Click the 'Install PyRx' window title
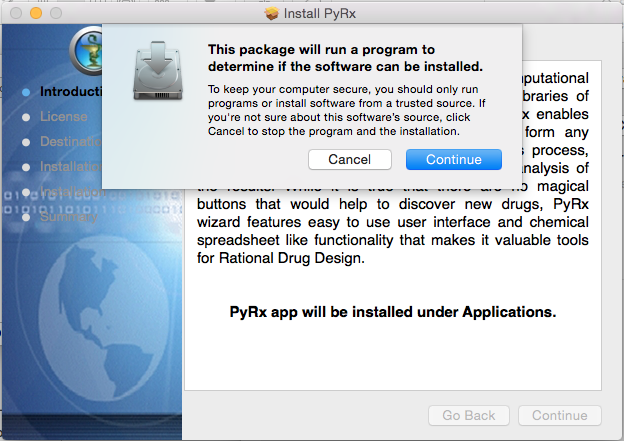Image resolution: width=624 pixels, height=441 pixels. pyautogui.click(x=320, y=14)
